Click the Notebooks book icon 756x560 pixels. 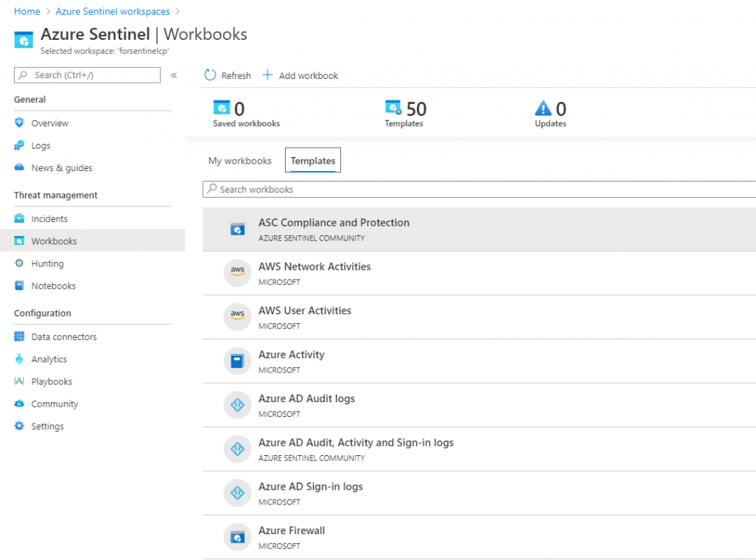19,286
